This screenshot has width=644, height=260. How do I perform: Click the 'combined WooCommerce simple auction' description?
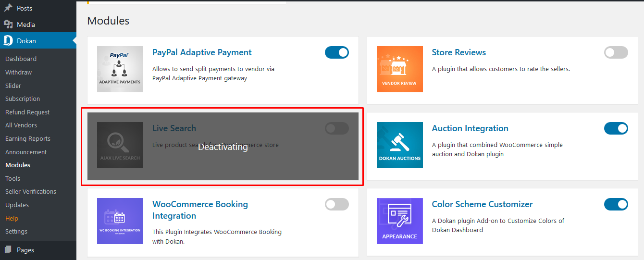497,149
